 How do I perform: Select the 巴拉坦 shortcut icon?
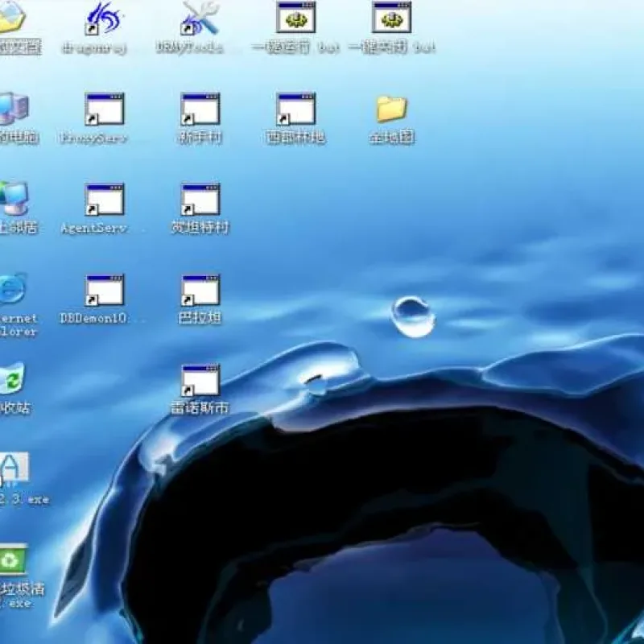[x=200, y=291]
